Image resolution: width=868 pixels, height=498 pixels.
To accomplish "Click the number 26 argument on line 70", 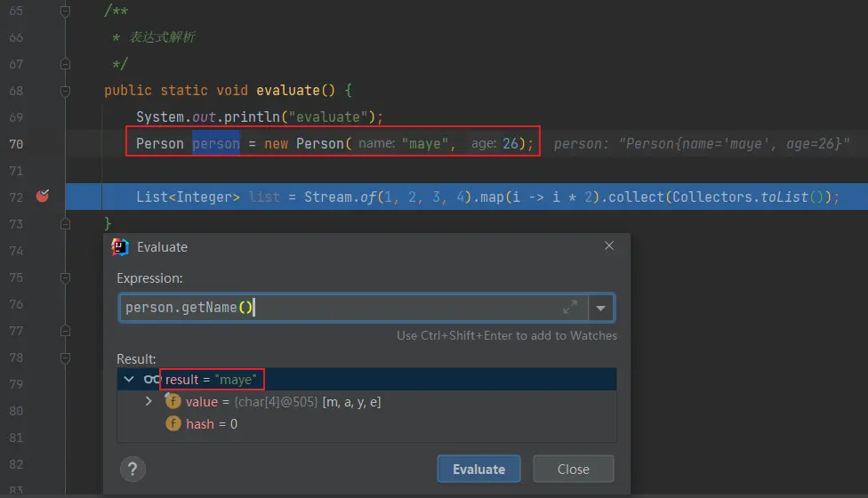I will click(x=510, y=144).
